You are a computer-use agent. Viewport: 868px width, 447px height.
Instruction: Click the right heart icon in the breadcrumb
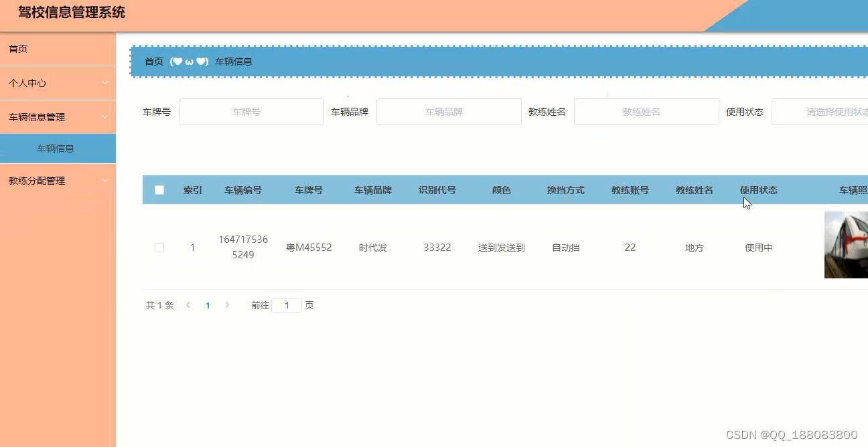201,61
